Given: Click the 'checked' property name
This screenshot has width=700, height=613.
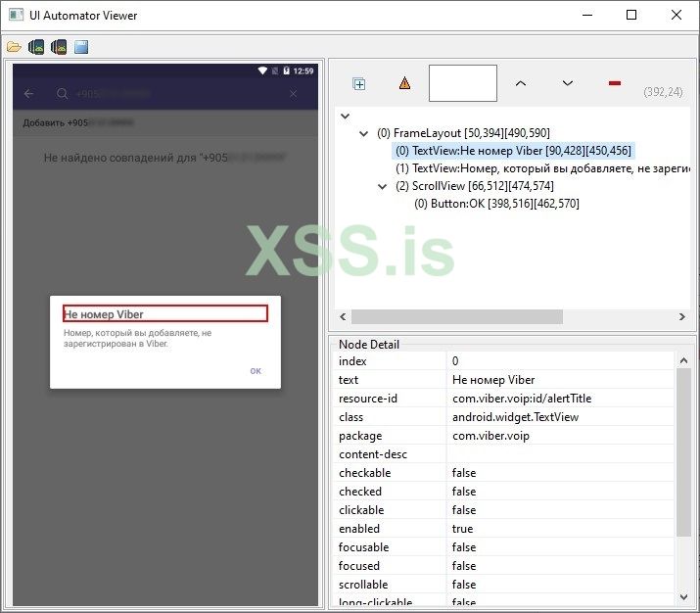Looking at the screenshot, I should [360, 492].
